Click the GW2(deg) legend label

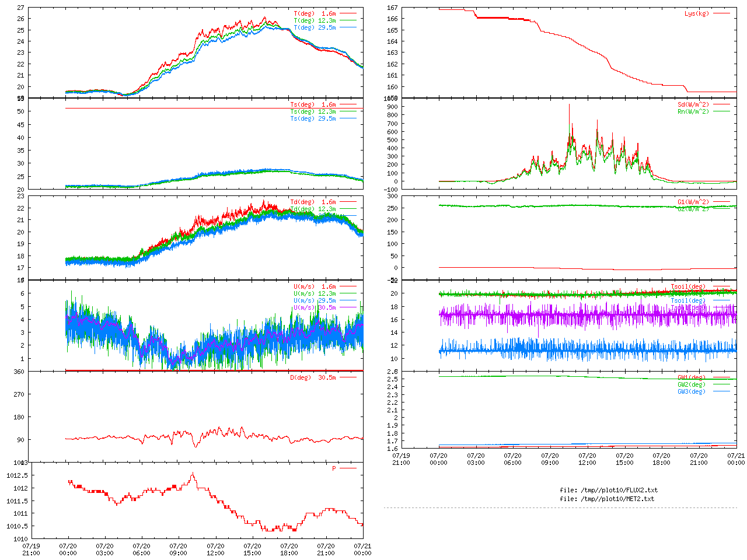click(x=691, y=384)
